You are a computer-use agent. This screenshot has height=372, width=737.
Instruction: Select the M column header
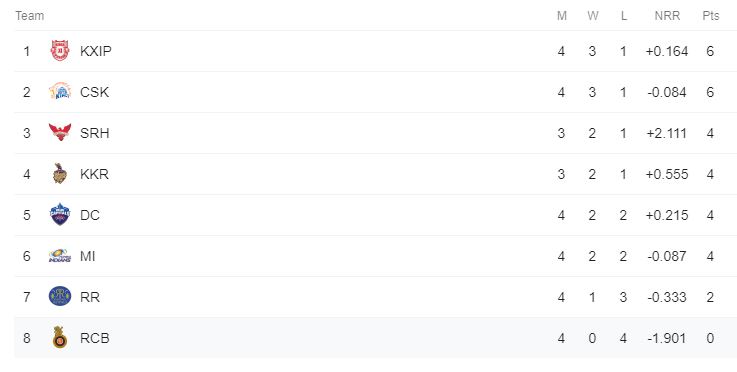point(562,16)
